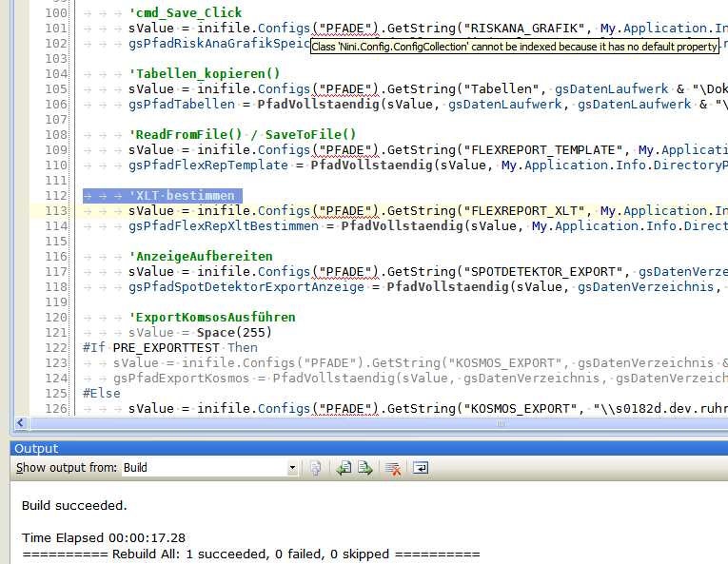Click the "FLEXREPORT_XLT" string on line 113
Viewport: 728px width, 564px height.
pyautogui.click(x=525, y=211)
